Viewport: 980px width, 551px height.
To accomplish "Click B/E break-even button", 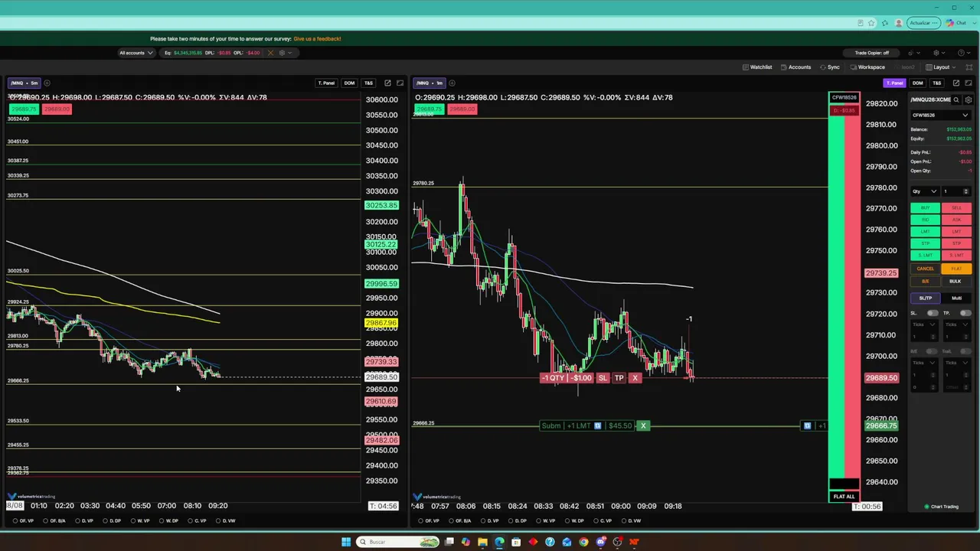I will [925, 281].
